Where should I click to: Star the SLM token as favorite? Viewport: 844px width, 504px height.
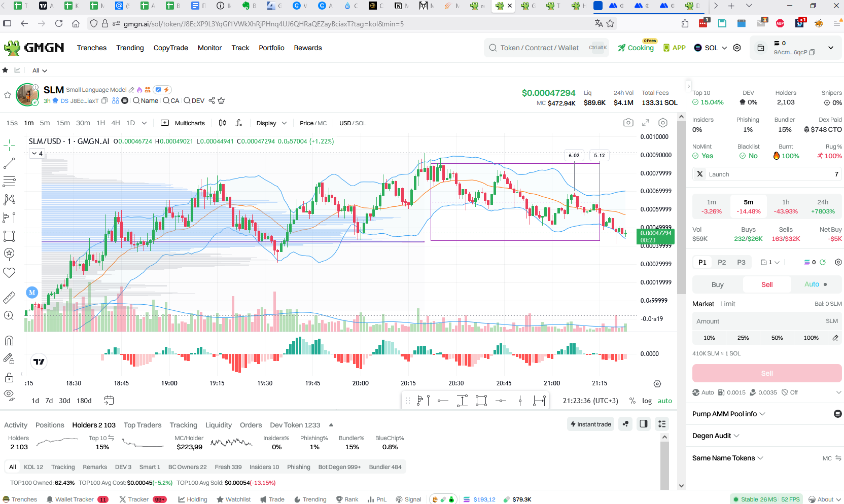[x=8, y=95]
